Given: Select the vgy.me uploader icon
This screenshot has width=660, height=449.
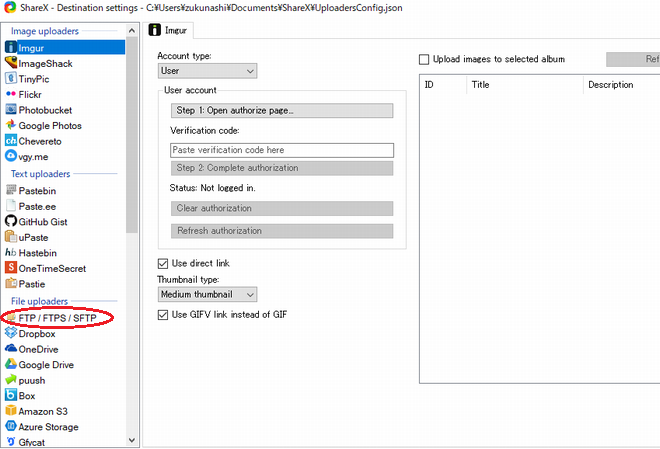Looking at the screenshot, I should (x=11, y=156).
